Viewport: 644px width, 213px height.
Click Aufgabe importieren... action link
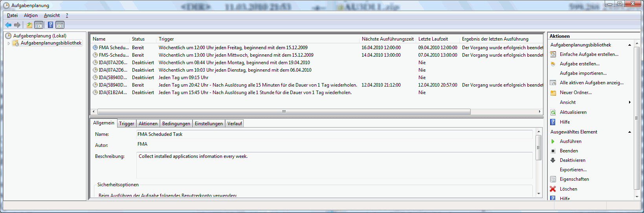click(583, 73)
